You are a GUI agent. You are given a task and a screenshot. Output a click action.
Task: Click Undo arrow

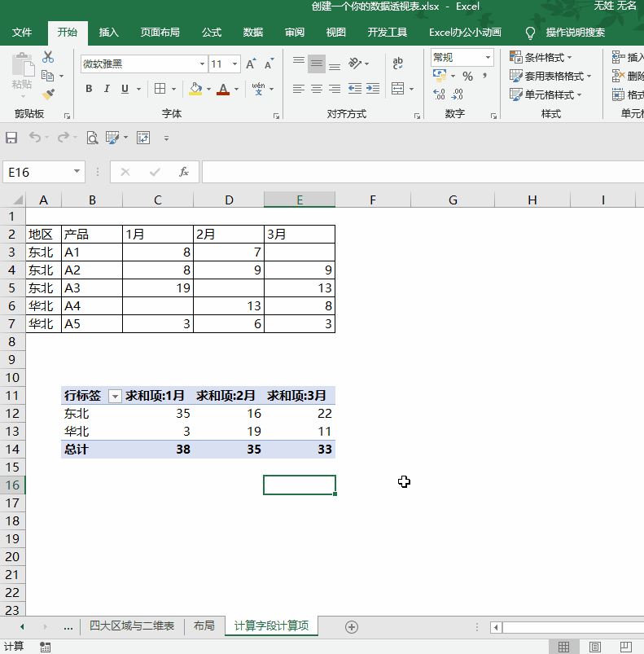coord(34,137)
